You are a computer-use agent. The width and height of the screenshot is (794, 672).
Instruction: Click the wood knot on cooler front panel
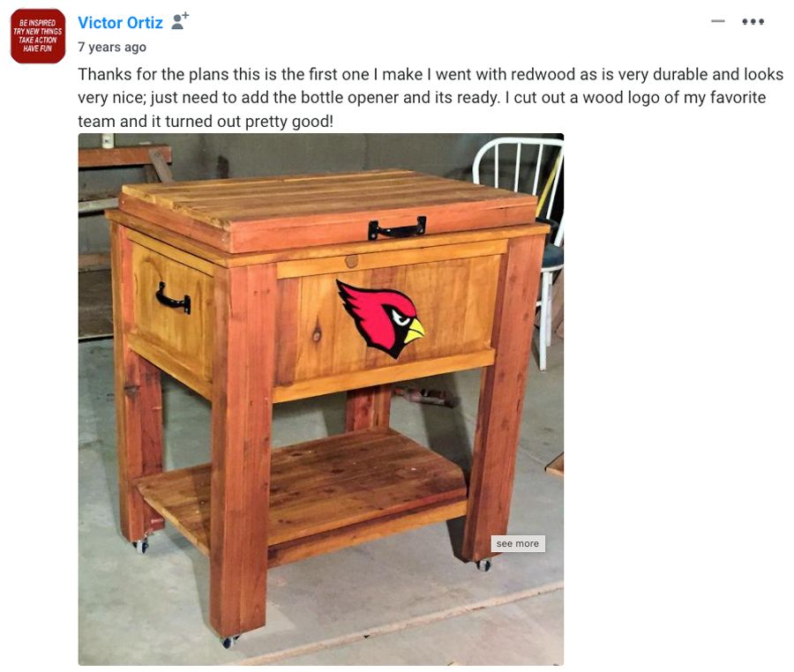pos(317,335)
